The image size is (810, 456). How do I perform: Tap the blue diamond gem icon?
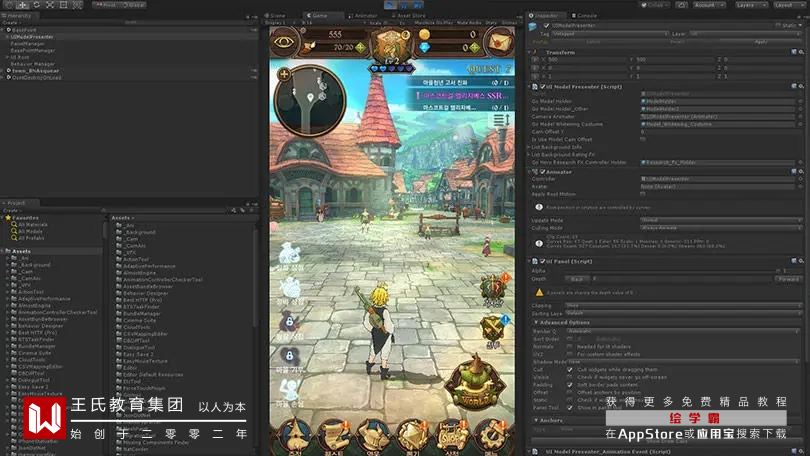tap(425, 48)
